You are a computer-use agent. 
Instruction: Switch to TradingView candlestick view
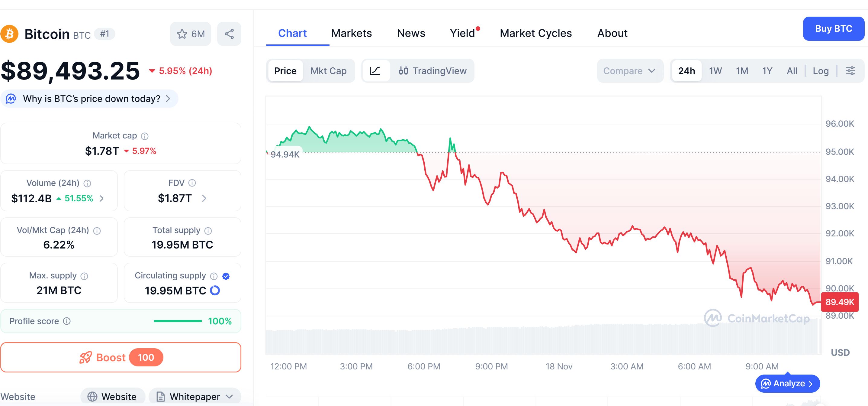click(433, 71)
